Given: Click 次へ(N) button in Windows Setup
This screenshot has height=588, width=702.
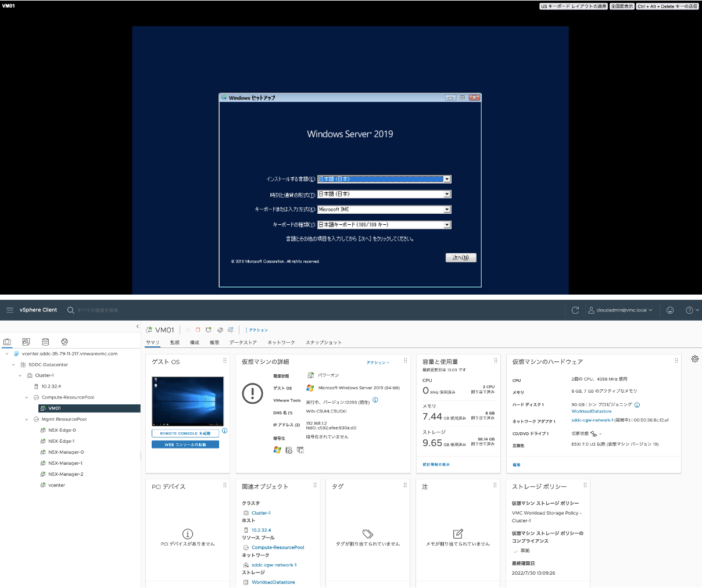Looking at the screenshot, I should click(461, 257).
